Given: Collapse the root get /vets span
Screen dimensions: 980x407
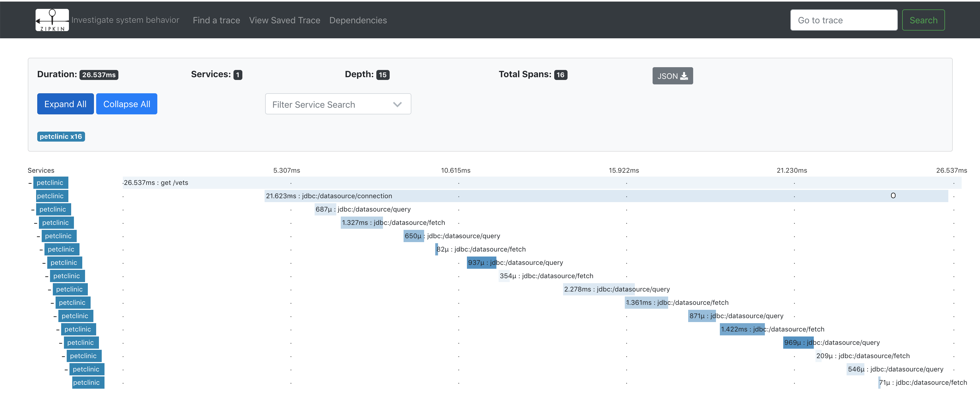Looking at the screenshot, I should [30, 183].
